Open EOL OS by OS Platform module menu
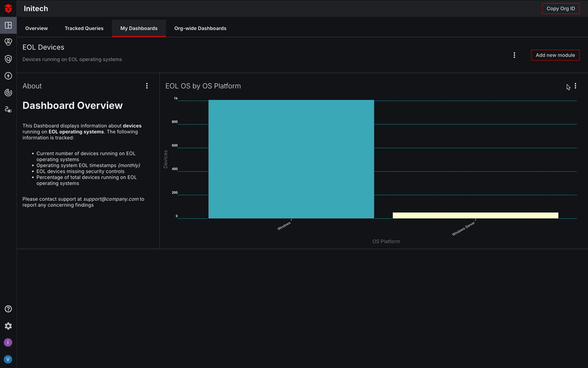588x368 pixels. [575, 86]
